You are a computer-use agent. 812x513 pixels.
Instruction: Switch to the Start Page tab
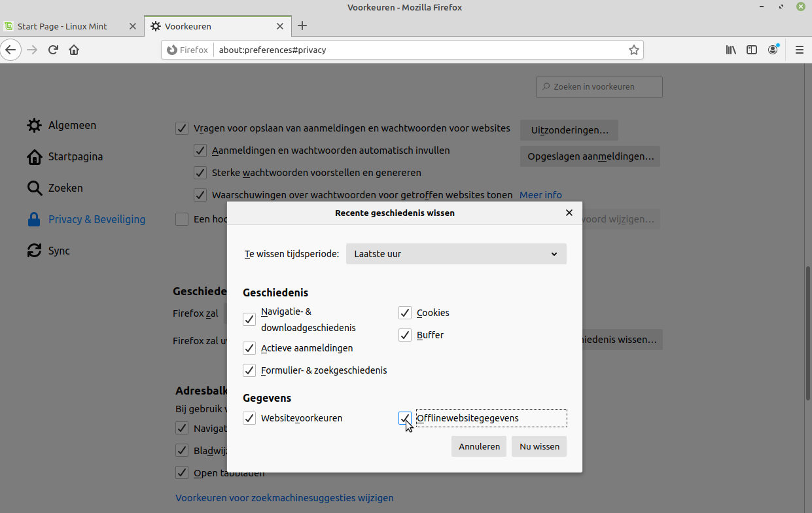(x=62, y=26)
